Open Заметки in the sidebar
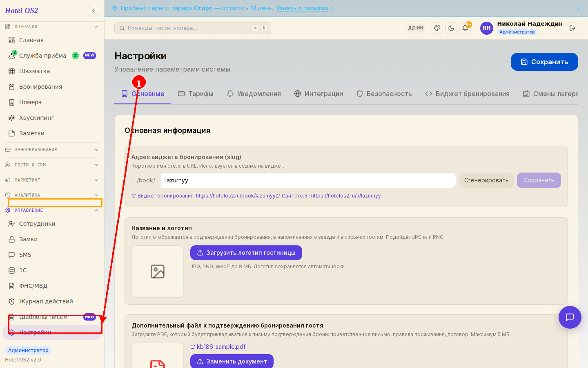This screenshot has height=368, width=588. coord(52,133)
